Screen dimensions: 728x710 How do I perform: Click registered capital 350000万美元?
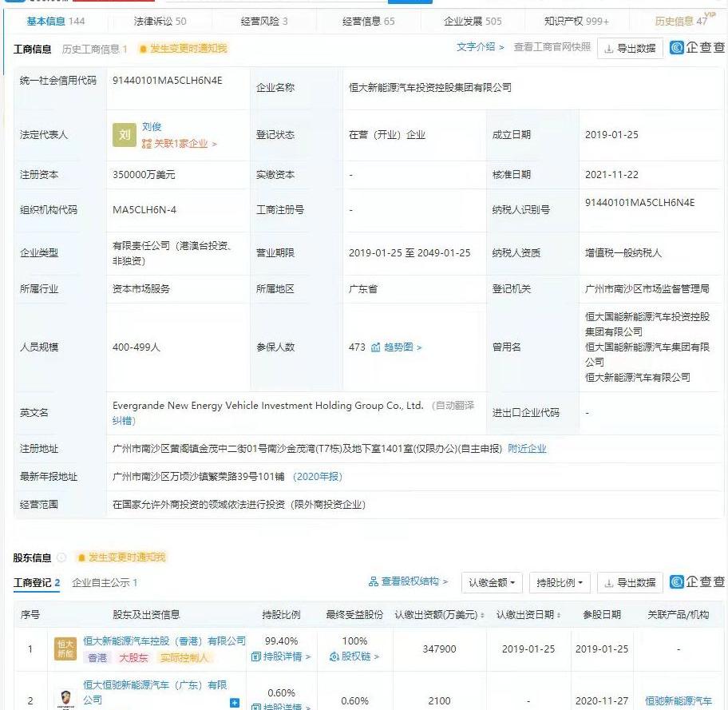144,175
